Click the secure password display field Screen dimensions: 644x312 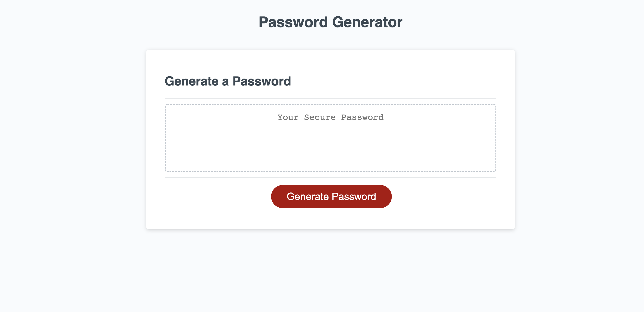pyautogui.click(x=331, y=138)
